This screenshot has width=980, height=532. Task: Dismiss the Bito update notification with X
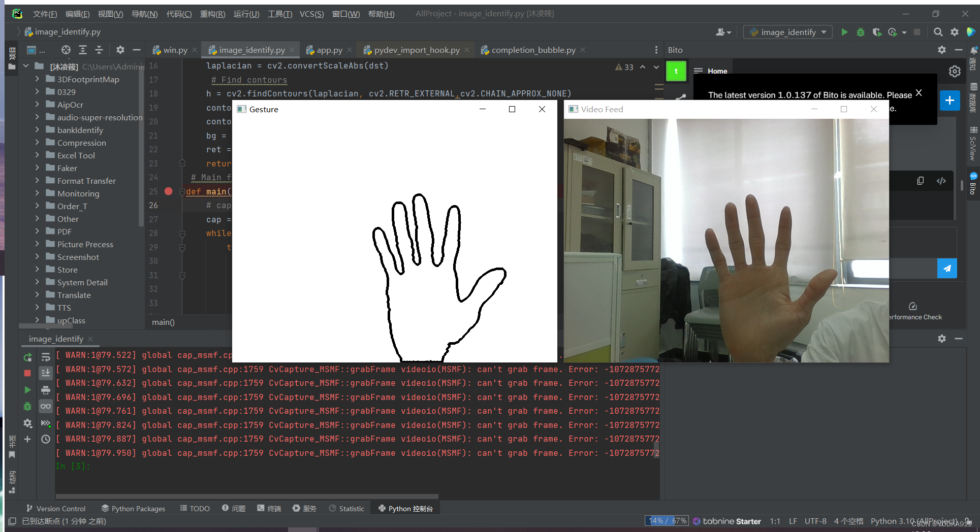(x=919, y=92)
